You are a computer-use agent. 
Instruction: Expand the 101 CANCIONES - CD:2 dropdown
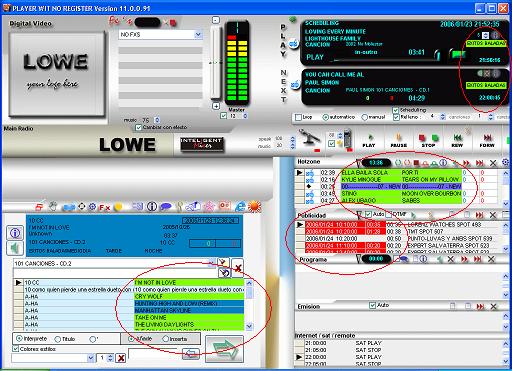tap(211, 263)
